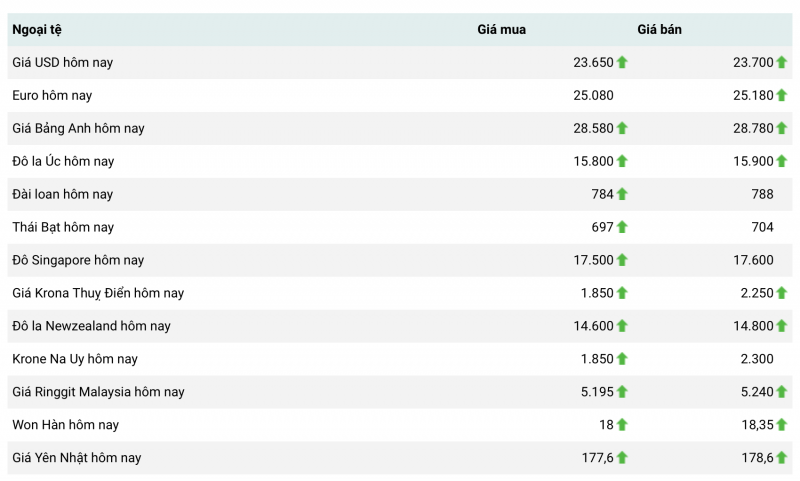Select the Krone Na Uy sell value 2.300
The width and height of the screenshot is (800, 481).
pyautogui.click(x=753, y=359)
